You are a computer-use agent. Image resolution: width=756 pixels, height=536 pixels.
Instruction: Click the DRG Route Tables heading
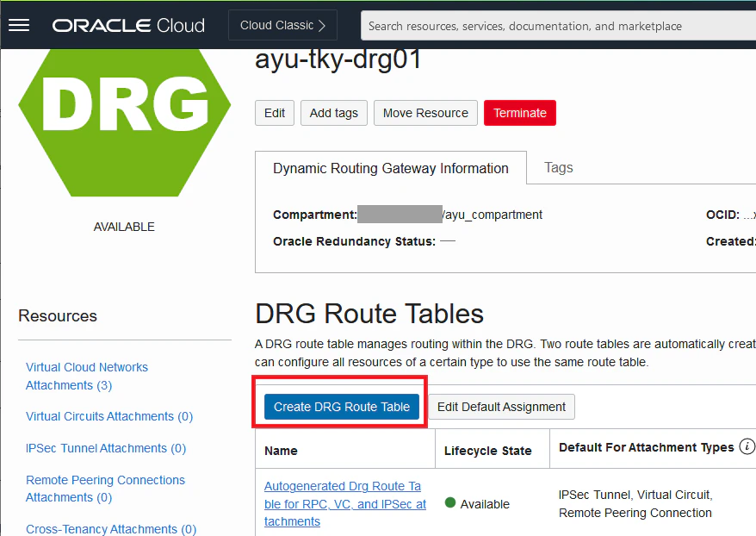coord(369,314)
